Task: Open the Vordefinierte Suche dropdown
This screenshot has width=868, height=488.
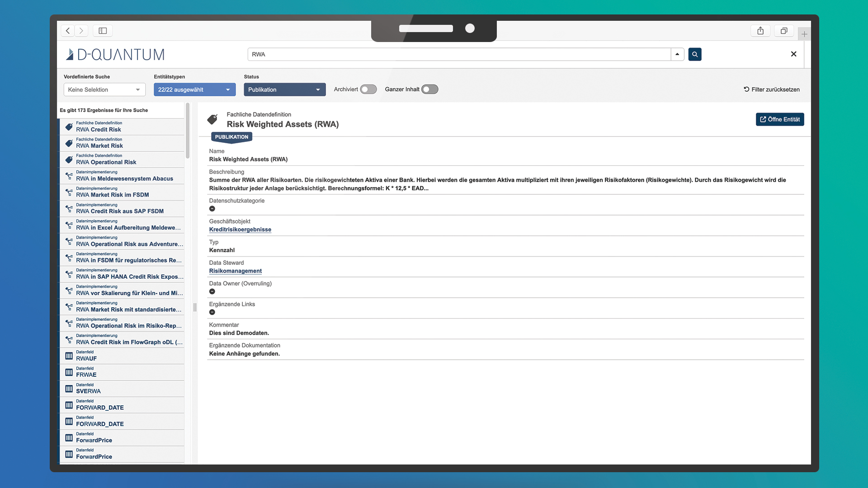Action: 104,89
